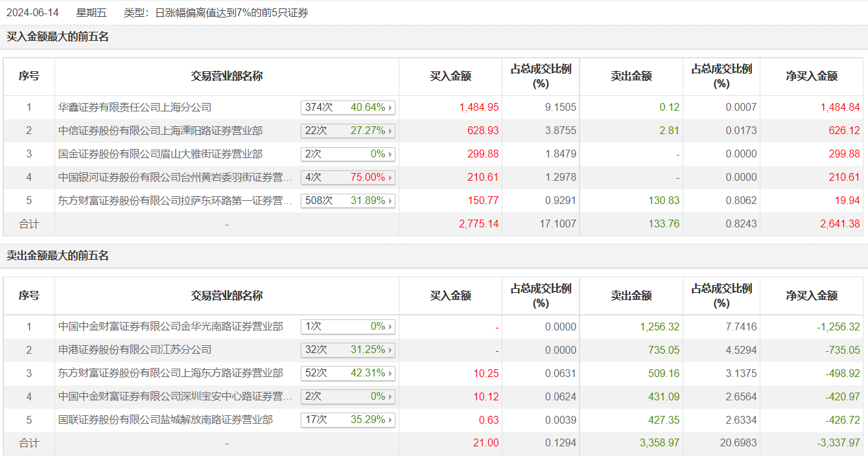Select 东方财富证券上海东方路证券营业部 link
Screen dimensions: 868x458
coord(170,373)
